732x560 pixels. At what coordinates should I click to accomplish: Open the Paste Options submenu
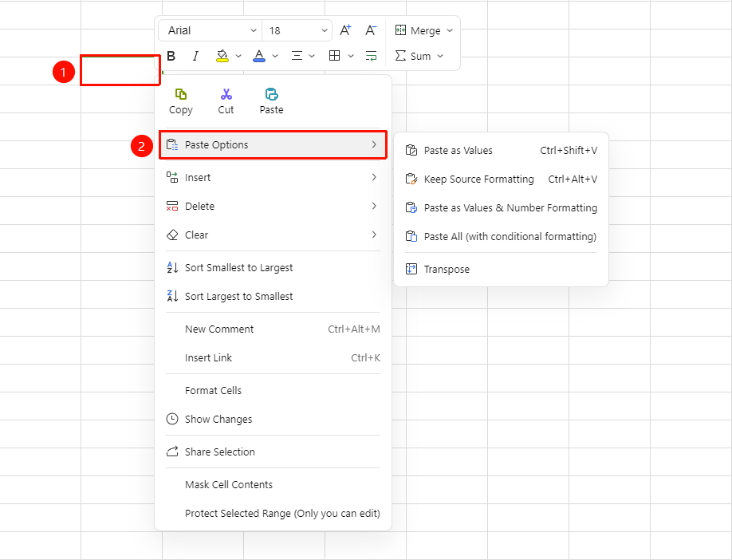273,145
